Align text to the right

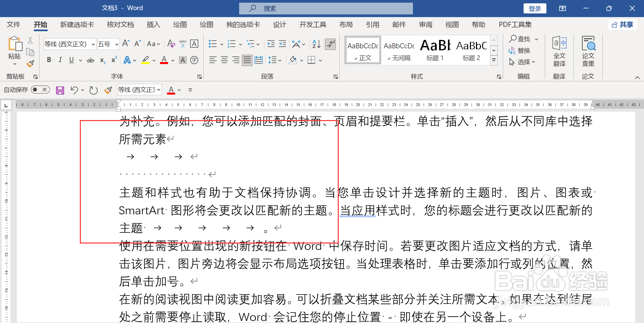pos(236,60)
